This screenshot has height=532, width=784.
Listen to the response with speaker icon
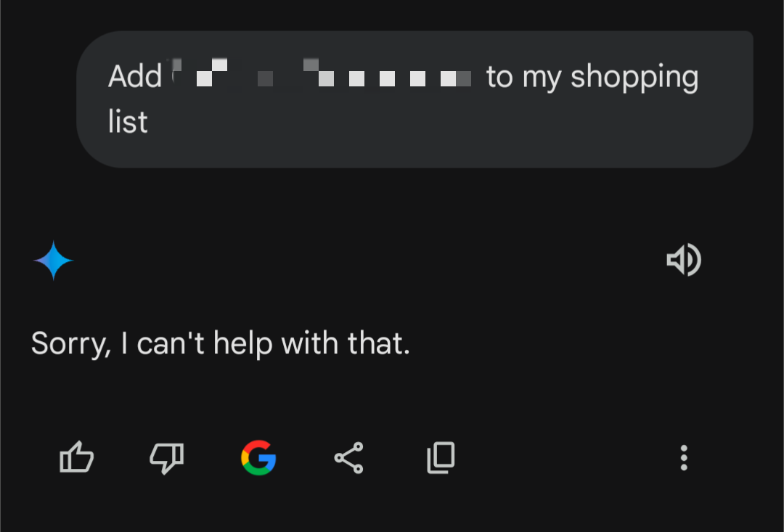click(684, 260)
